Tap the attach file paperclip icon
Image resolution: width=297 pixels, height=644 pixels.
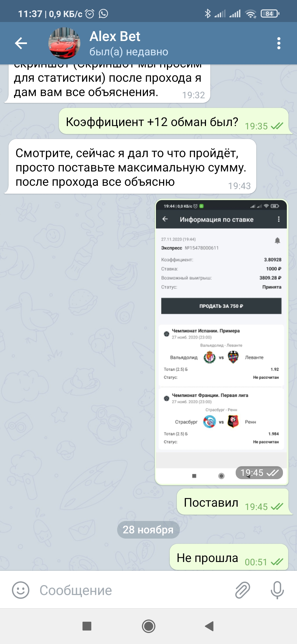tap(243, 590)
